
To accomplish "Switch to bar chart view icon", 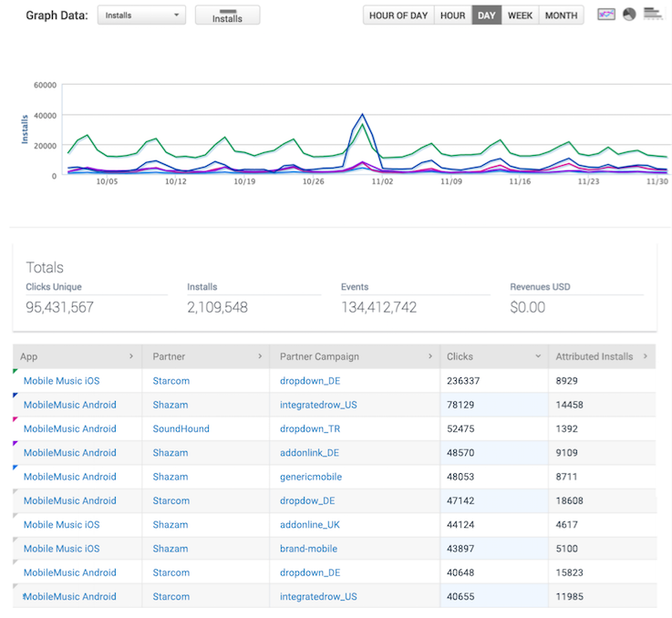I will point(653,14).
